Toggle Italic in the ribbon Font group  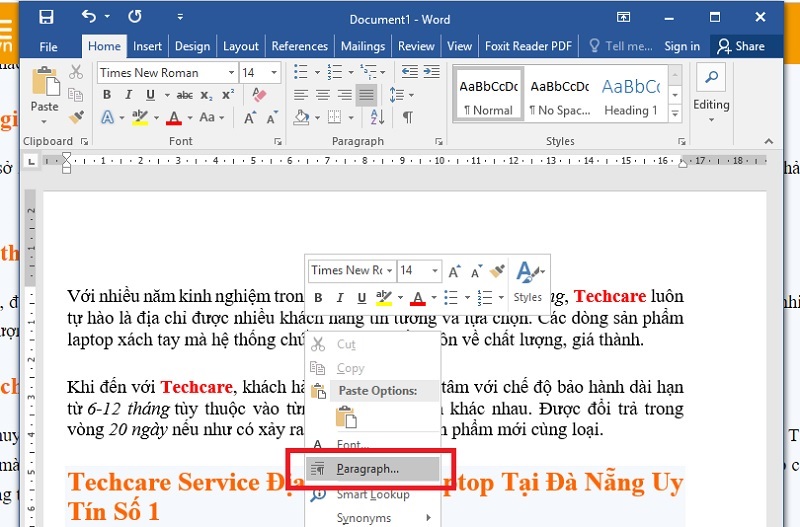(129, 95)
